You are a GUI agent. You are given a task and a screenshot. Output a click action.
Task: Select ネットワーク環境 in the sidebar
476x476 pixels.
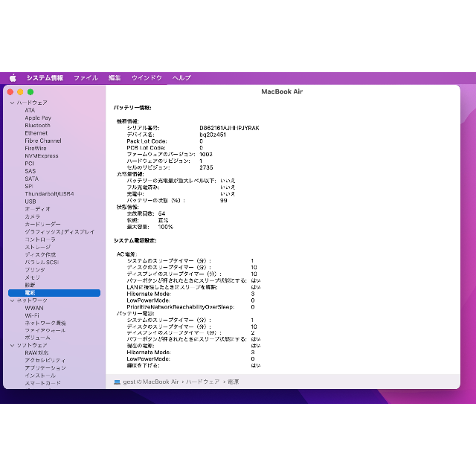45,323
